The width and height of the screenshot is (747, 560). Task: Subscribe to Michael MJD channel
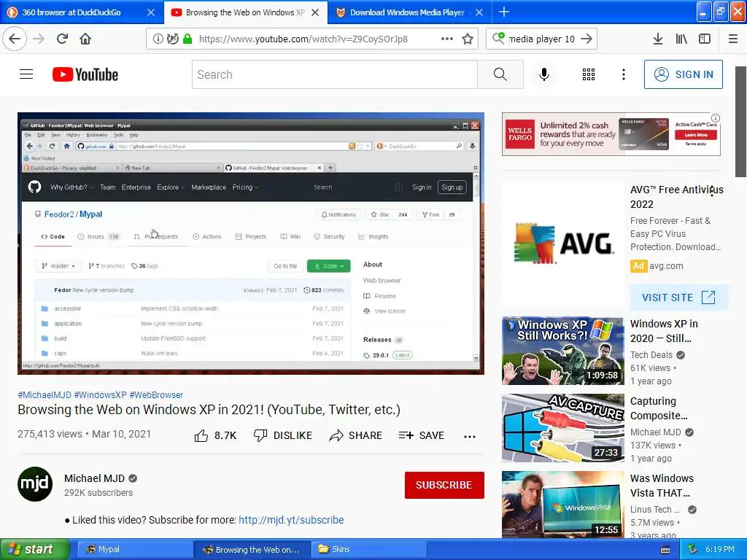pyautogui.click(x=444, y=485)
